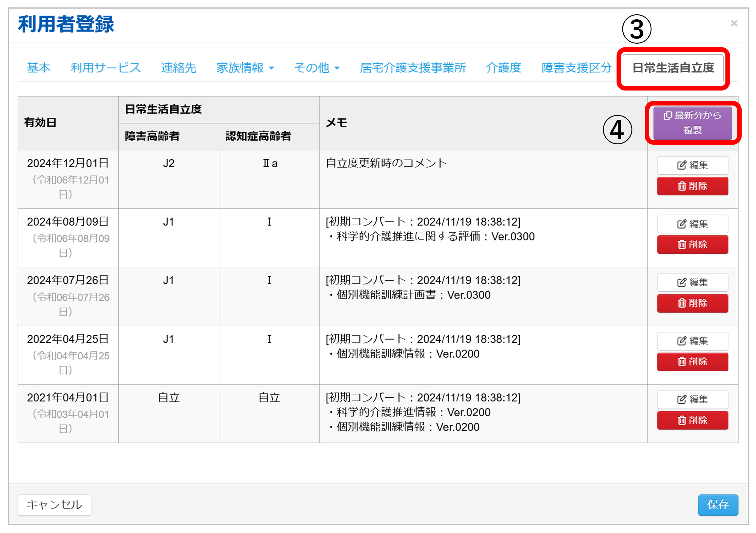Close the 利用者登録 dialog with X
The width and height of the screenshot is (756, 533).
tap(734, 23)
